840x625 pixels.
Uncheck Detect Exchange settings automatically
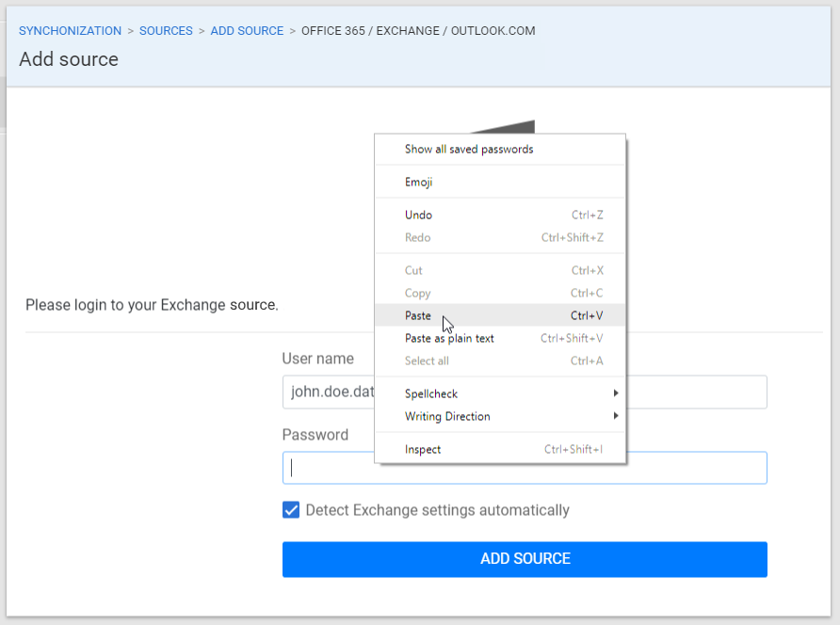[291, 510]
